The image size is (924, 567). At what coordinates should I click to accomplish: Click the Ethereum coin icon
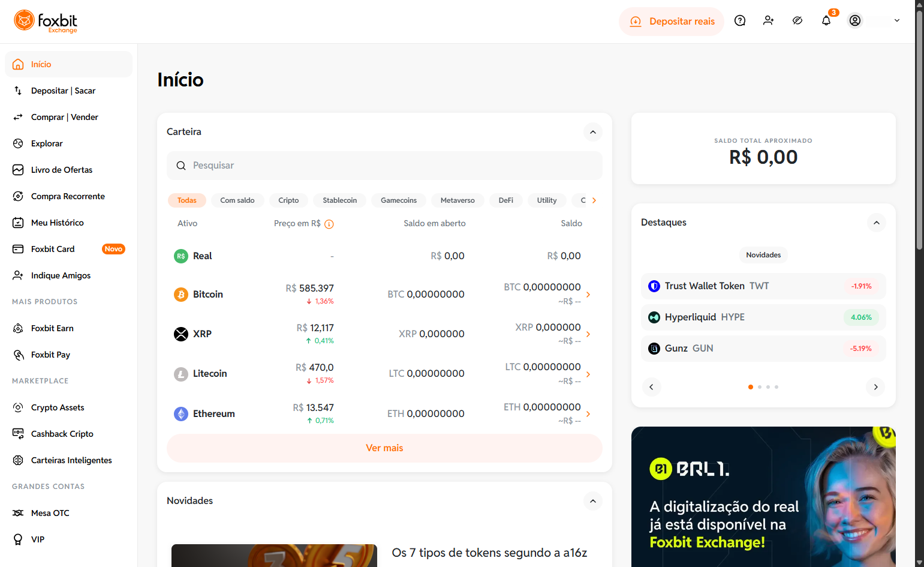[x=181, y=414]
